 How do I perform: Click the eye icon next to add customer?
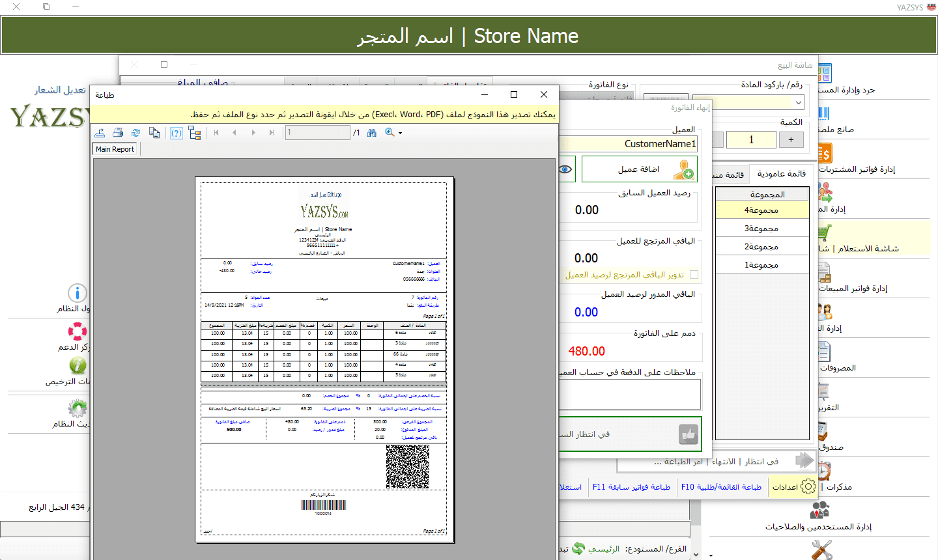coord(565,169)
